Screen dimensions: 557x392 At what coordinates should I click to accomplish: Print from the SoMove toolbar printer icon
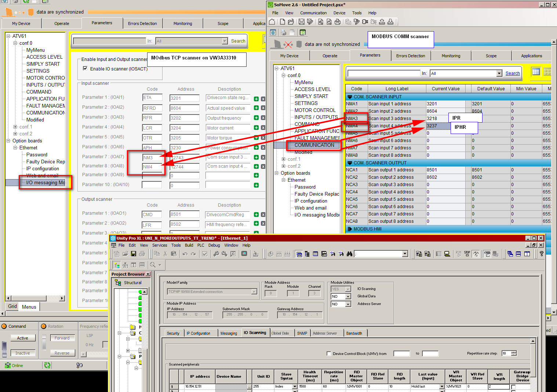click(x=337, y=22)
